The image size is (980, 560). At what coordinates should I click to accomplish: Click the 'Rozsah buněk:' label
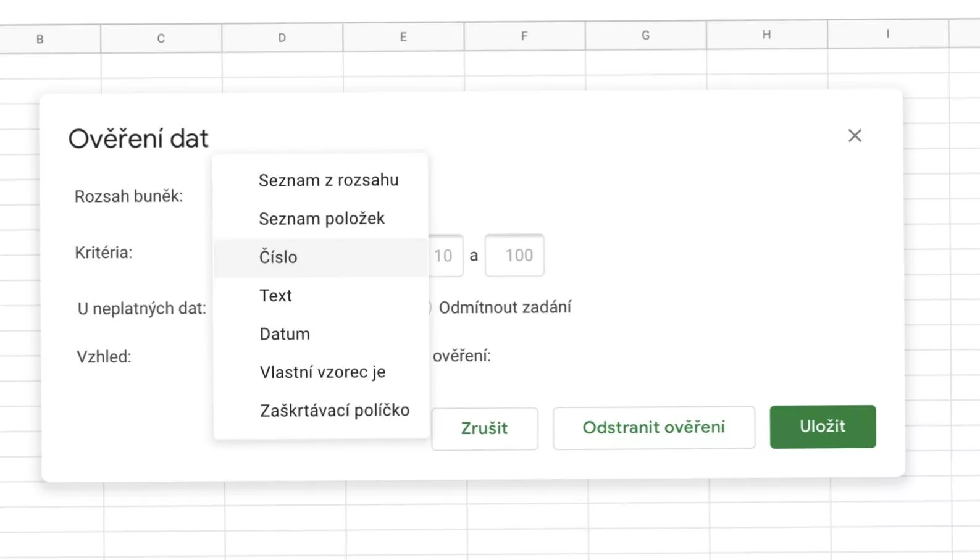(128, 196)
